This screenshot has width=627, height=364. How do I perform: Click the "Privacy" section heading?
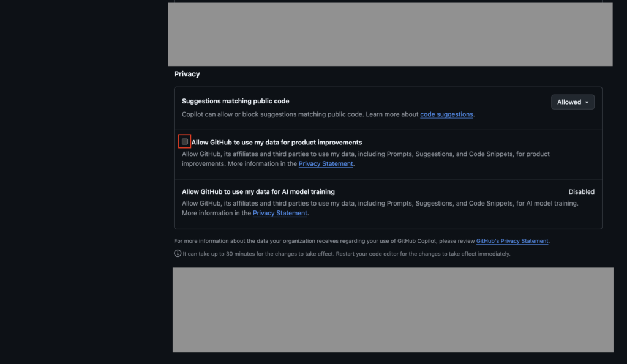tap(187, 74)
